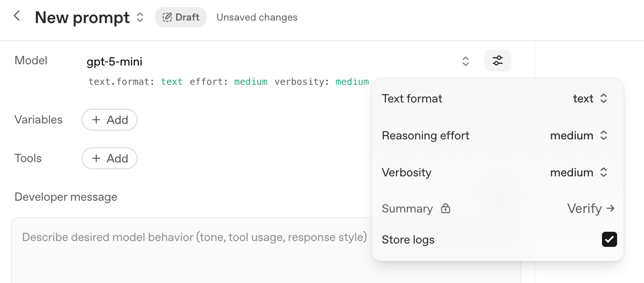Image resolution: width=644 pixels, height=283 pixels.
Task: Click the lock icon beside Summary
Action: pyautogui.click(x=445, y=208)
